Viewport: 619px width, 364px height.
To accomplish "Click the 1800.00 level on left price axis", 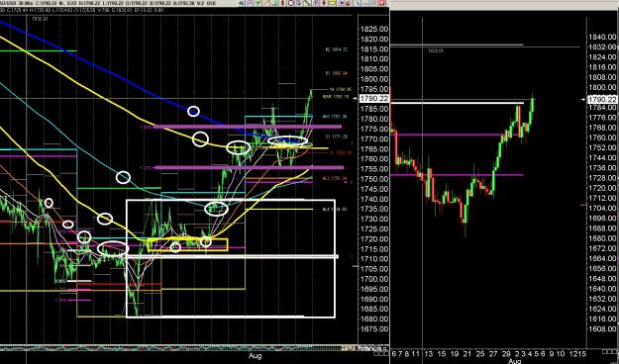I will [373, 79].
